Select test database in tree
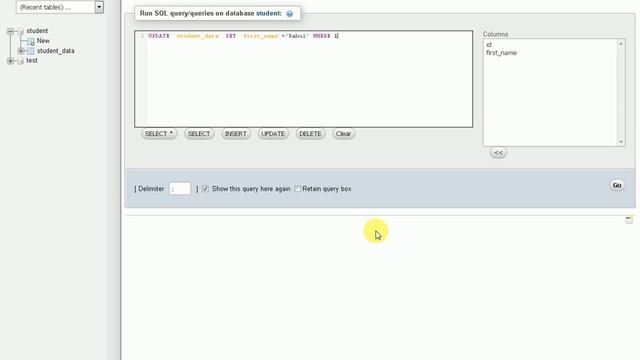 [32, 60]
